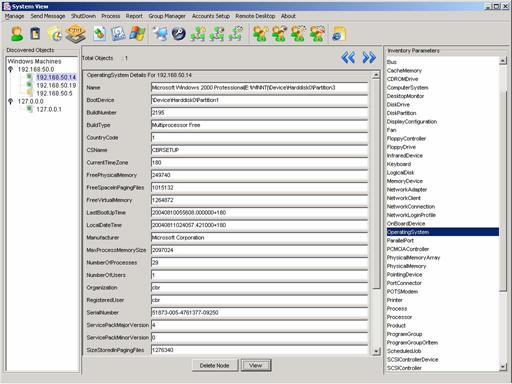Open the Process menu

(x=111, y=16)
